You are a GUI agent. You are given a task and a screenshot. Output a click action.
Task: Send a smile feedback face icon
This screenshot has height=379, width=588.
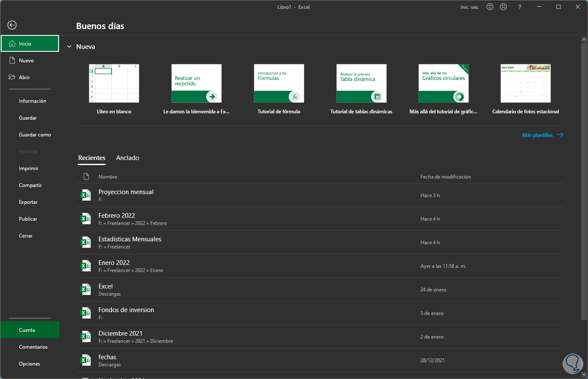(x=490, y=7)
